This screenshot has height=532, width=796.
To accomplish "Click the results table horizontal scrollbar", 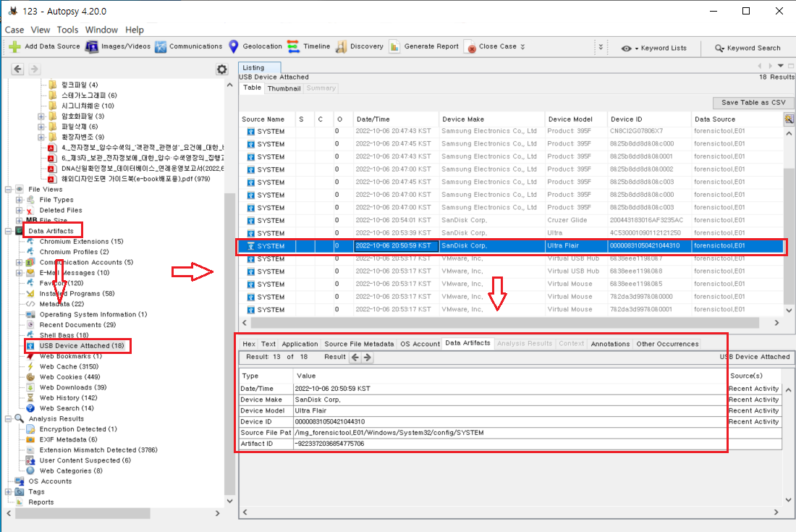I will 504,323.
